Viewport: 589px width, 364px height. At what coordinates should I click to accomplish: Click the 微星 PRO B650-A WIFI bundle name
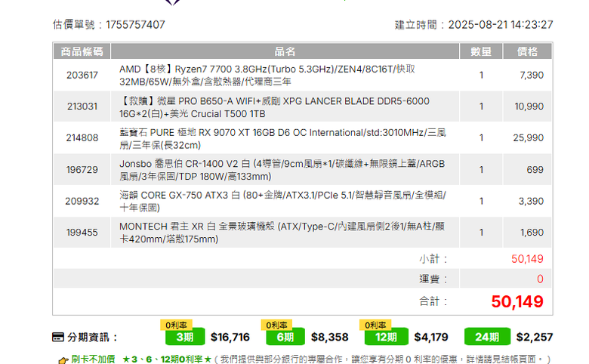[274, 107]
